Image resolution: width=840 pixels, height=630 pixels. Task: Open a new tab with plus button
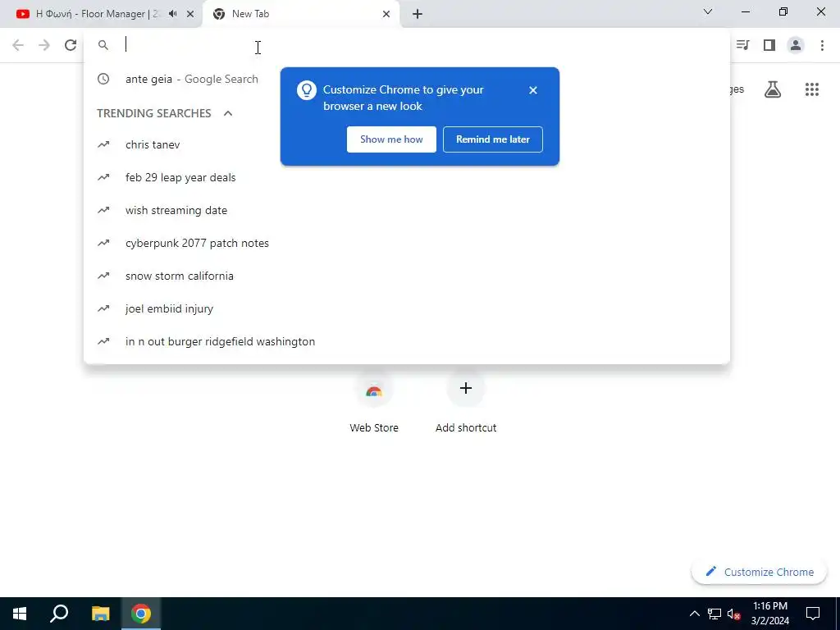(418, 14)
